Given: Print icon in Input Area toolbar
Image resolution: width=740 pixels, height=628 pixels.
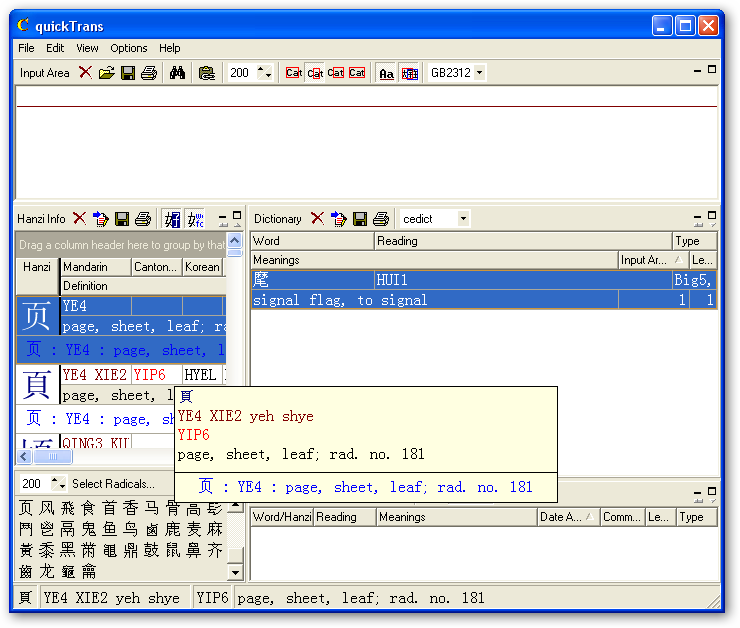Looking at the screenshot, I should pos(149,73).
